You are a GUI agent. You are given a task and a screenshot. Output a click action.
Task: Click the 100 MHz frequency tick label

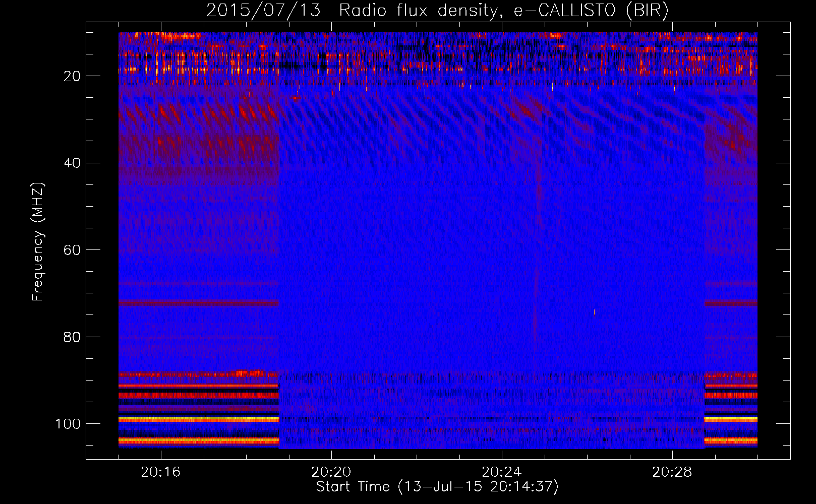point(68,424)
